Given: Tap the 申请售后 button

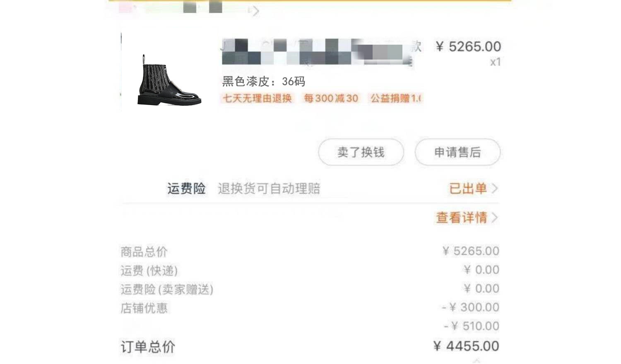Looking at the screenshot, I should pos(457,152).
